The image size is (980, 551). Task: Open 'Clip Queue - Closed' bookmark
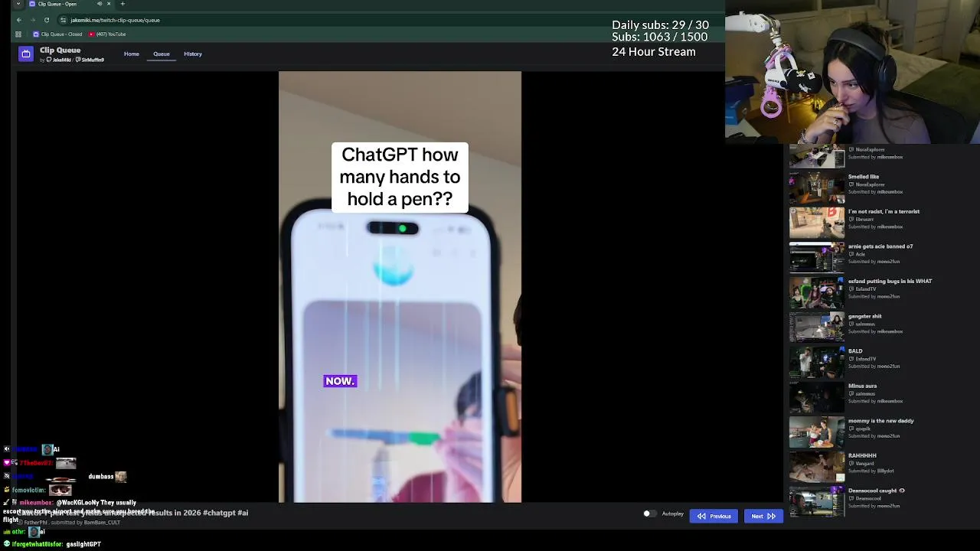57,34
